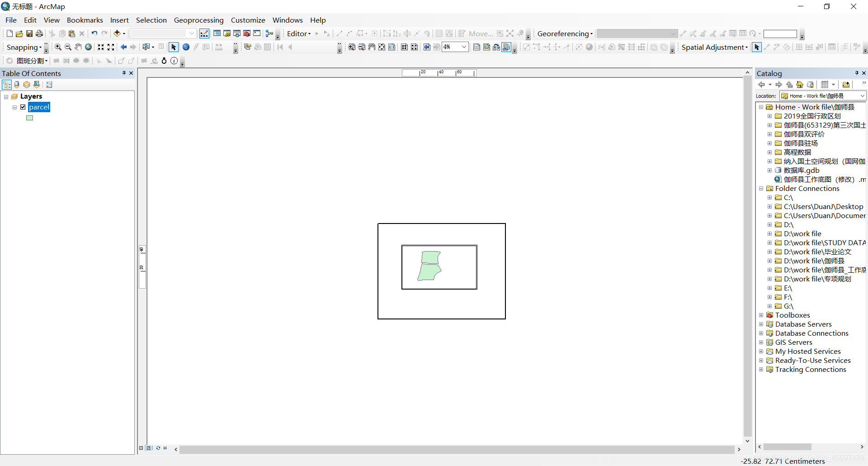Open ModelBuilder window icon

tap(269, 33)
